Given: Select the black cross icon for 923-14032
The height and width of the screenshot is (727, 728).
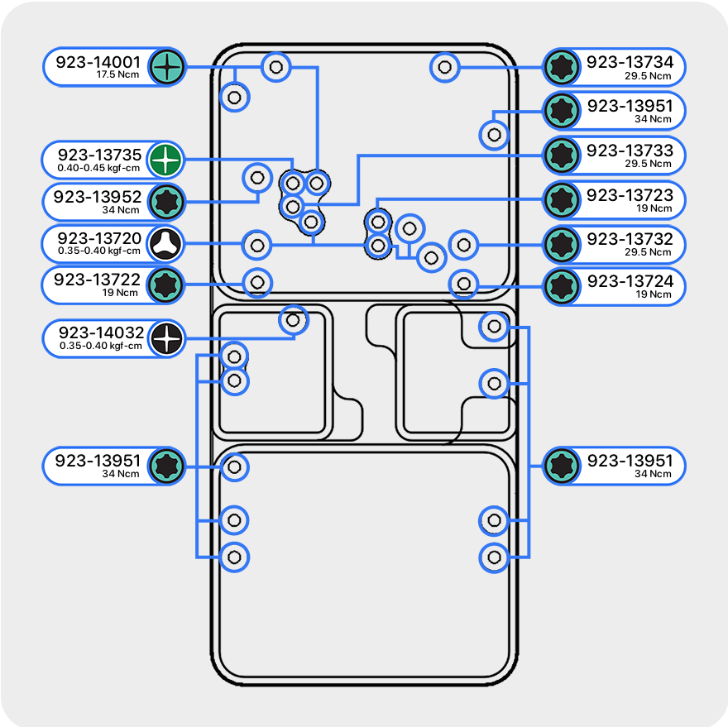Looking at the screenshot, I should point(167,338).
